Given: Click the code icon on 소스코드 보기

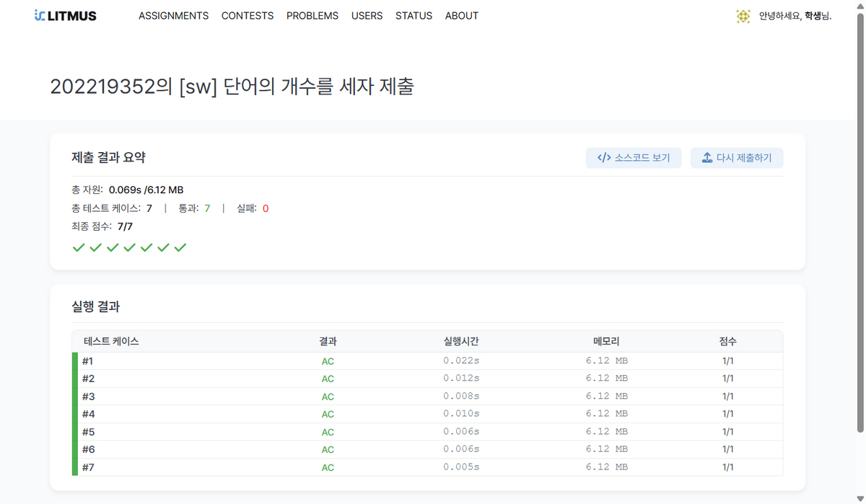Looking at the screenshot, I should [x=604, y=158].
